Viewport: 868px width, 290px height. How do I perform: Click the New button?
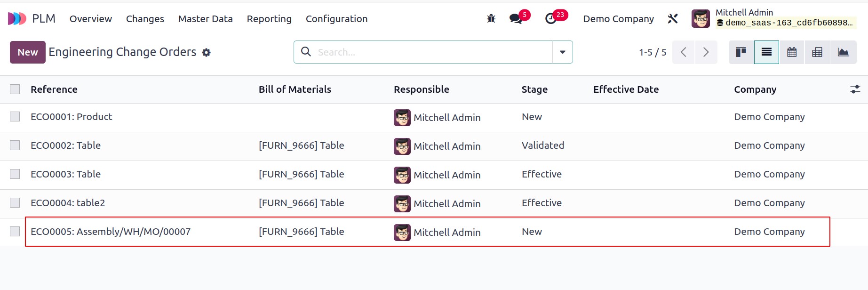click(x=28, y=52)
